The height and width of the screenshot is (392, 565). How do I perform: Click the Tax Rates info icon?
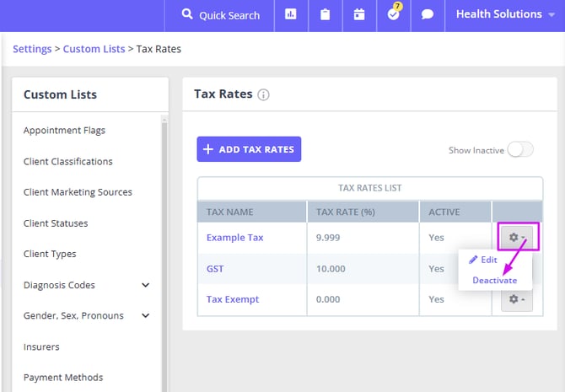(264, 94)
